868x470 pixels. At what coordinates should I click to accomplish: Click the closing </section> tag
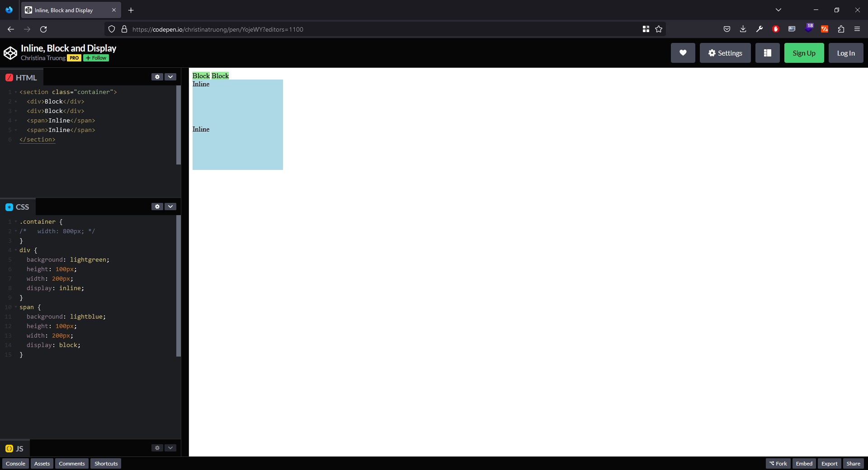[37, 140]
